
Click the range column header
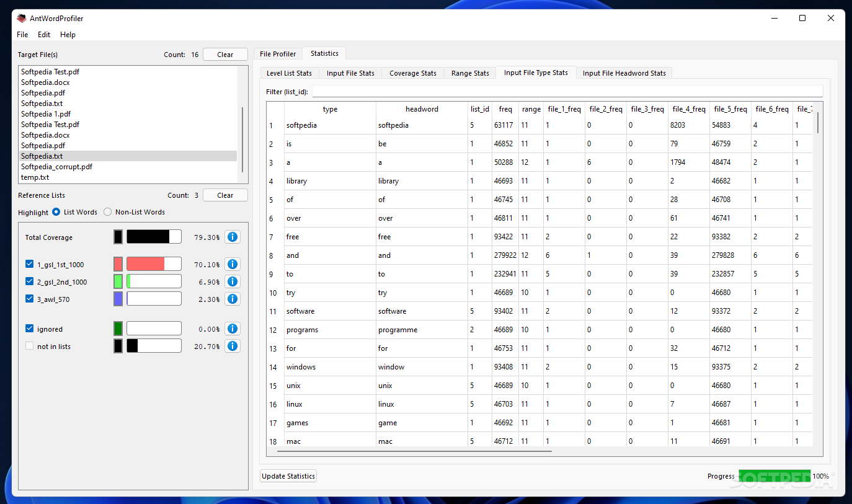pos(531,109)
